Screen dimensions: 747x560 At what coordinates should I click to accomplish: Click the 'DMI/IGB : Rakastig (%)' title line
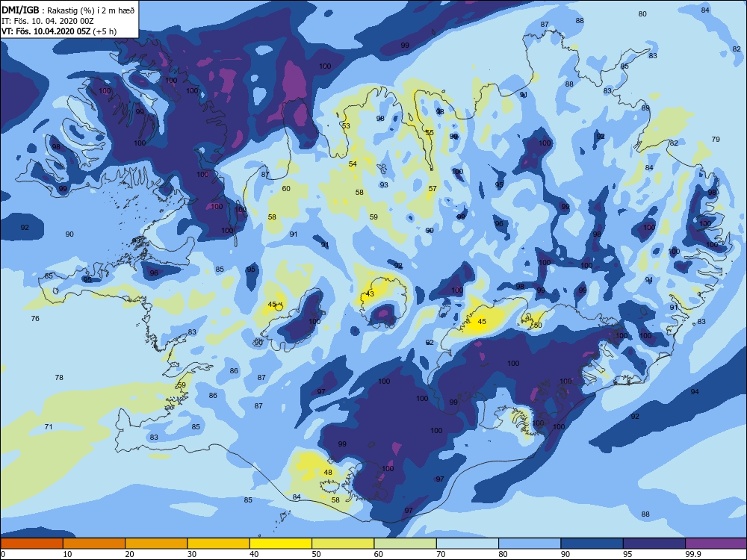coord(68,10)
